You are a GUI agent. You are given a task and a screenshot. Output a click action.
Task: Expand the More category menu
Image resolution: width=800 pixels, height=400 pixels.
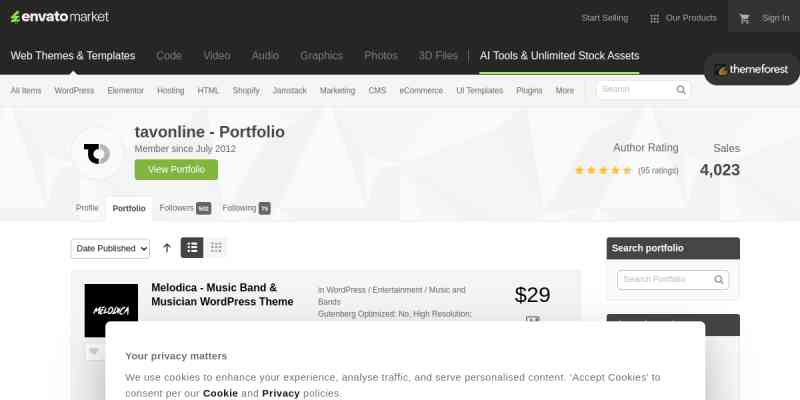click(565, 90)
